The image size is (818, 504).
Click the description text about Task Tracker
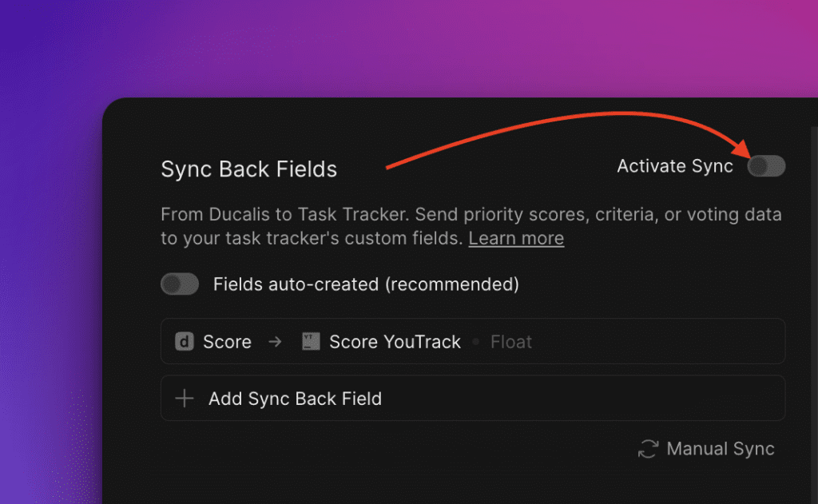[471, 226]
